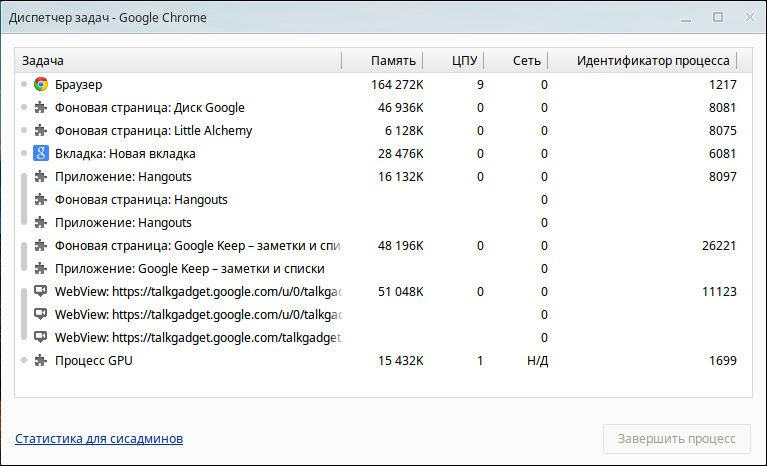Click WebView icon of talkgadget.google.com/talkgadget row

point(41,337)
